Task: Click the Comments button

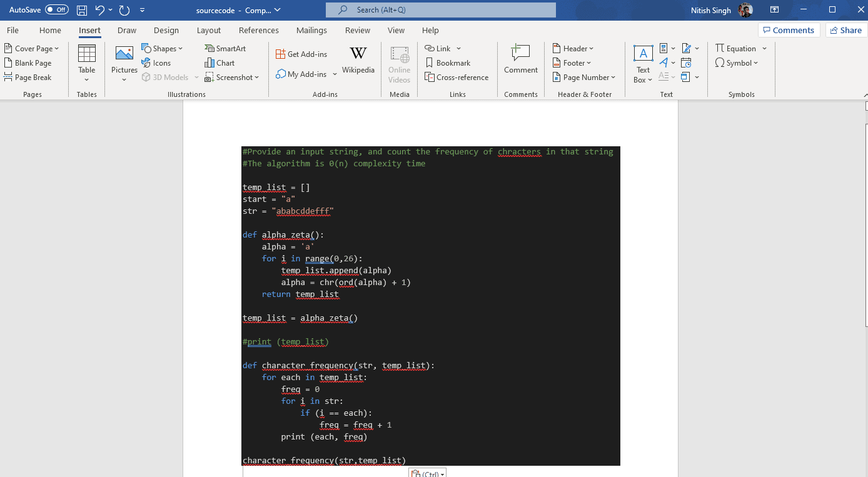Action: (x=789, y=30)
